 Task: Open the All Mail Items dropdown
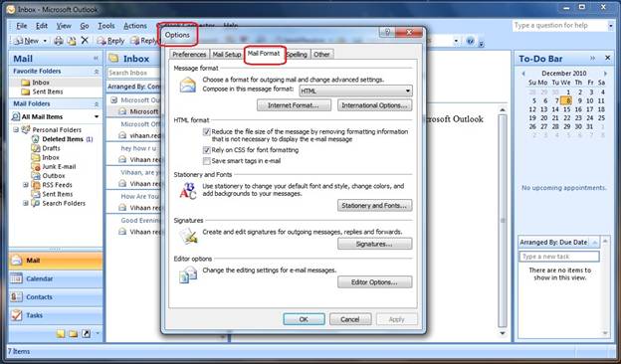97,116
